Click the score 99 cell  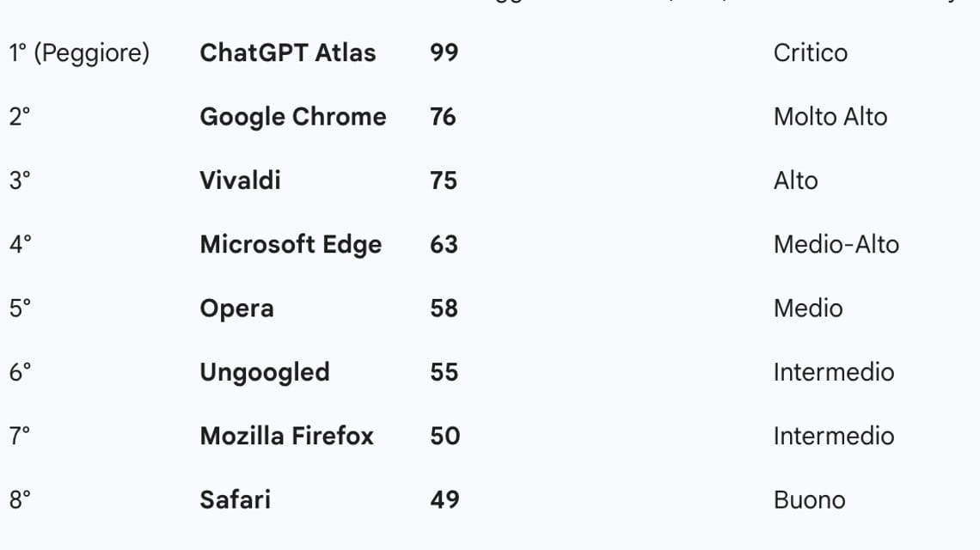pos(444,53)
